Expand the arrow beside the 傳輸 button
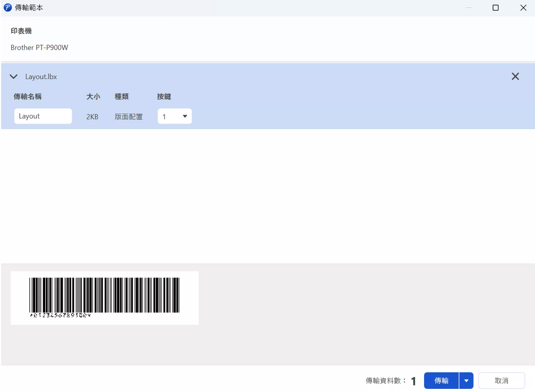The height and width of the screenshot is (392, 535). coord(466,381)
